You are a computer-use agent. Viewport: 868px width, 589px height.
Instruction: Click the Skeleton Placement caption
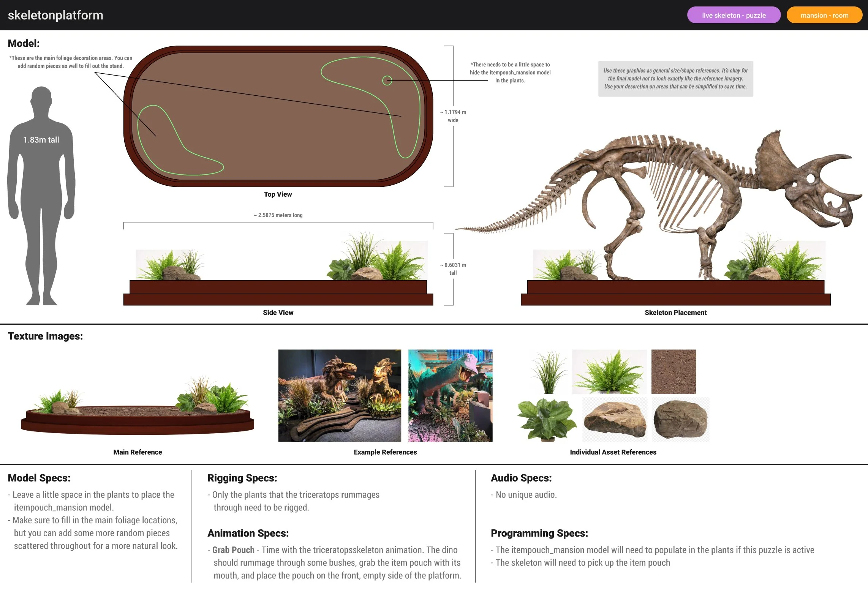tap(675, 313)
